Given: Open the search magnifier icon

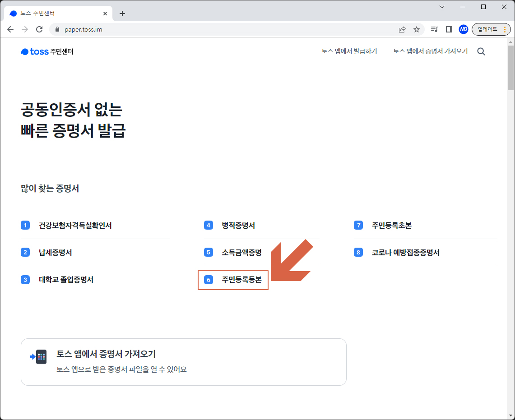Looking at the screenshot, I should pyautogui.click(x=481, y=51).
